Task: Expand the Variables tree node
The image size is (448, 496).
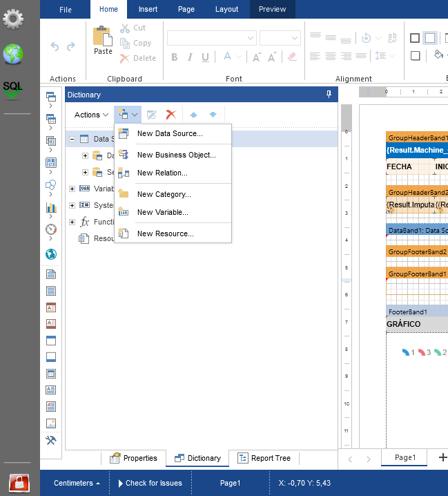Action: 72,189
